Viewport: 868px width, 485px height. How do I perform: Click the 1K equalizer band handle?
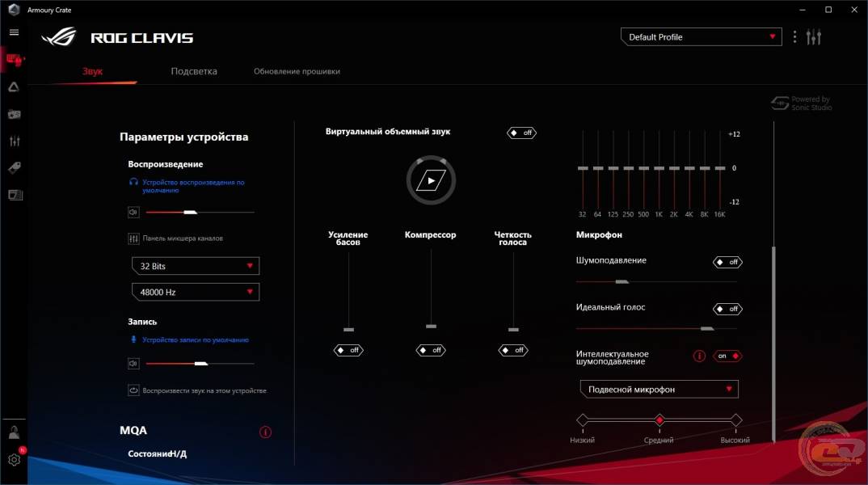click(659, 168)
